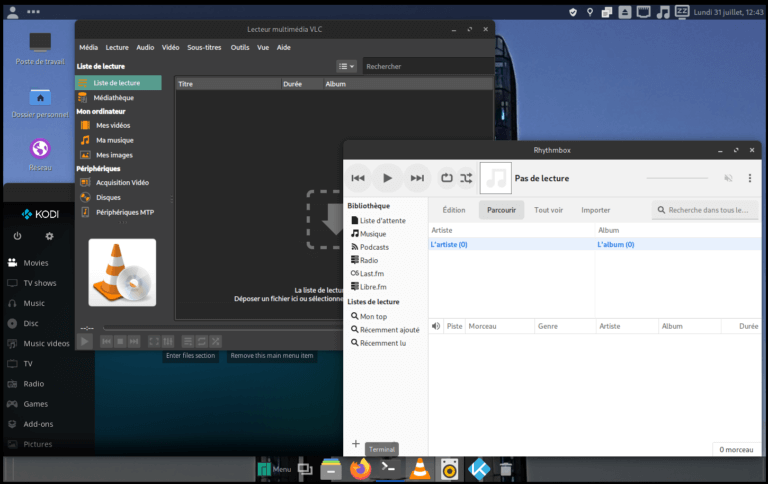Select Médiathèque in VLC sidebar
This screenshot has height=484, width=768.
[113, 98]
